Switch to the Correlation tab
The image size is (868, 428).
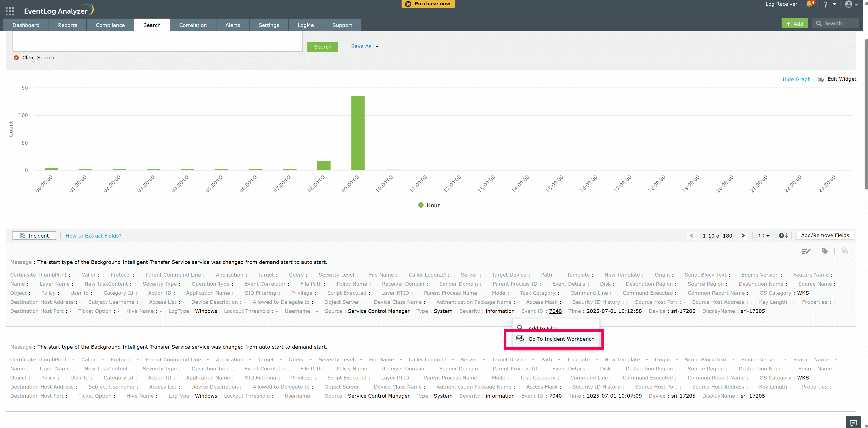tap(193, 25)
